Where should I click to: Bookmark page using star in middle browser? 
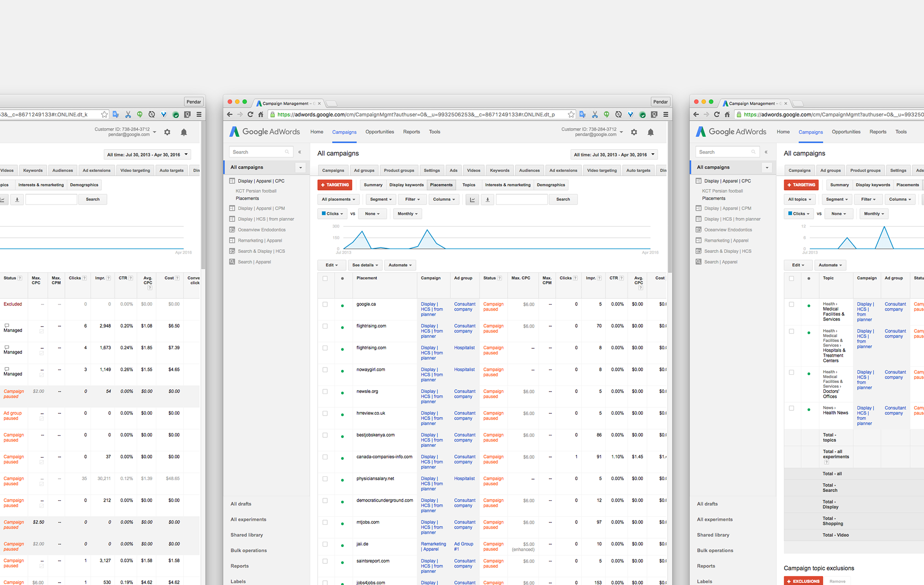(571, 114)
